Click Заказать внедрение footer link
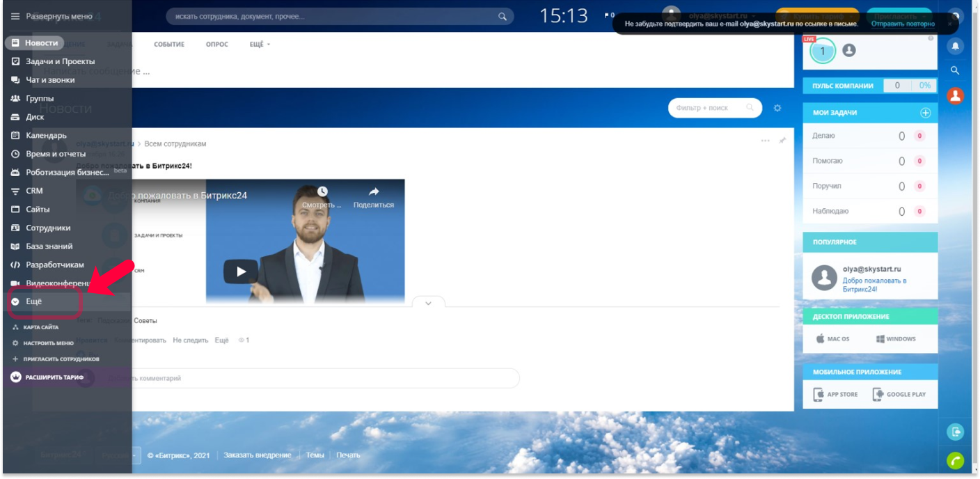The width and height of the screenshot is (980, 479). (258, 455)
